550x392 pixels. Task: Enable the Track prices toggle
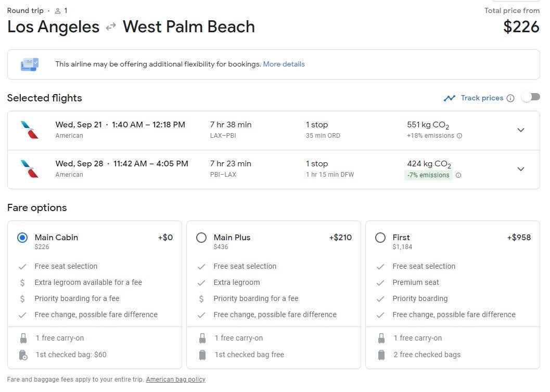(x=531, y=97)
